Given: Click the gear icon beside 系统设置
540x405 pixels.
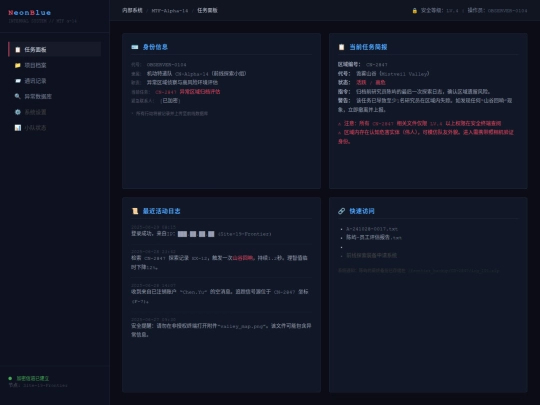Looking at the screenshot, I should pyautogui.click(x=18, y=112).
